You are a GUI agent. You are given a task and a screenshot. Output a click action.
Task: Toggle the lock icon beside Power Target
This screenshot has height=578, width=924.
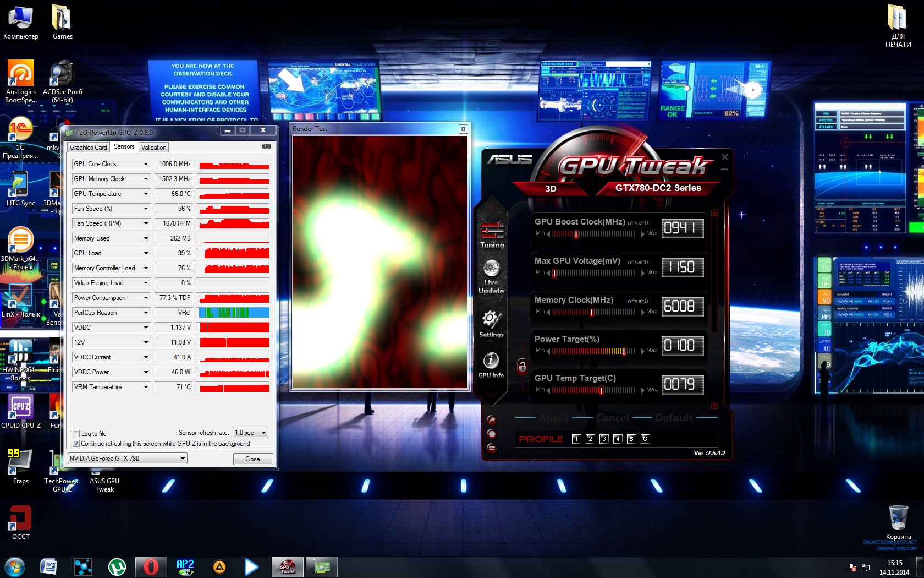522,366
